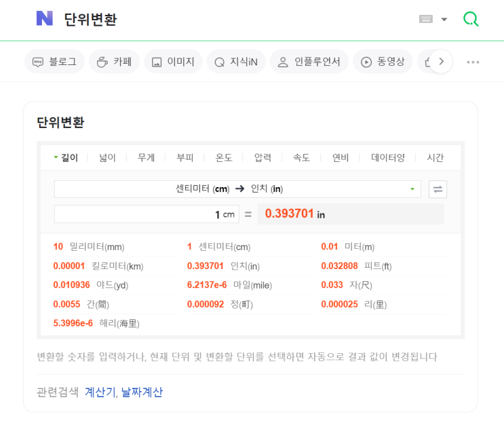Swap units with the exchange arrows button

[438, 189]
